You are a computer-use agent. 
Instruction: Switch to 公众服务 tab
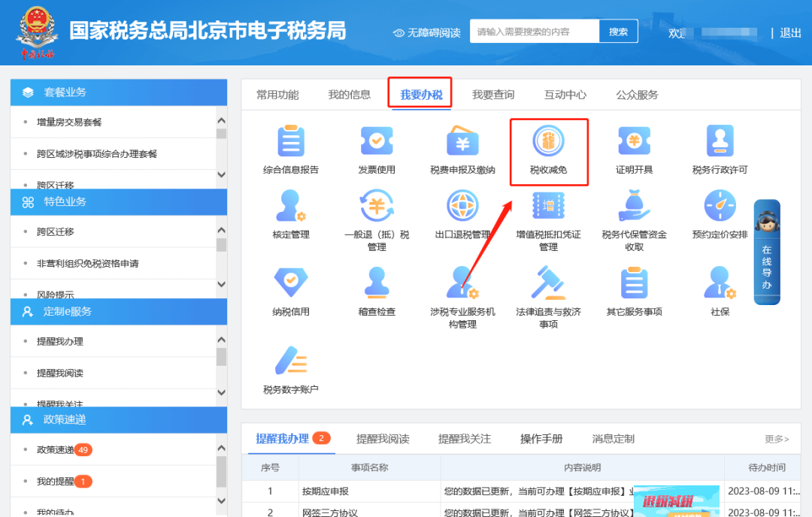coord(637,95)
